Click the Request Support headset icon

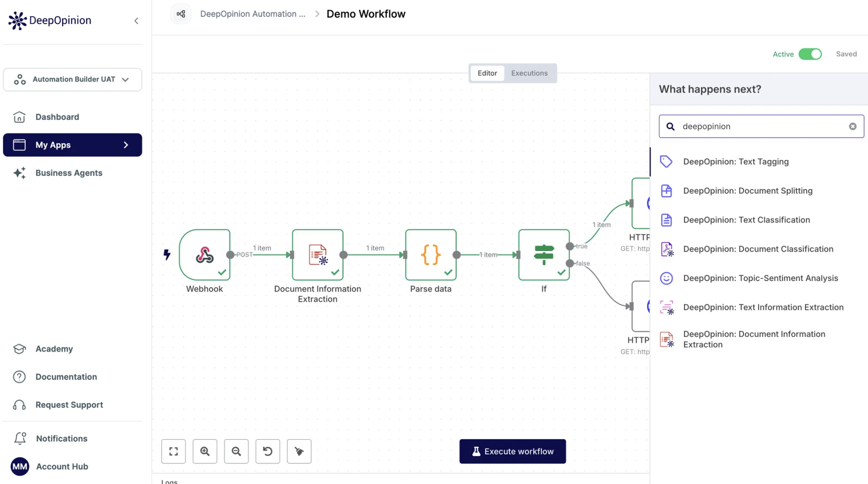(x=19, y=405)
